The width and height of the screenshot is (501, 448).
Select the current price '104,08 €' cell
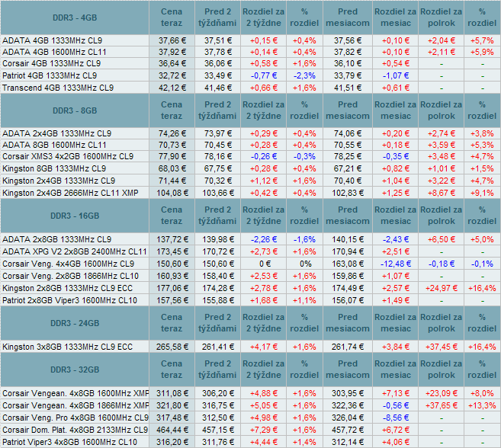(x=172, y=193)
